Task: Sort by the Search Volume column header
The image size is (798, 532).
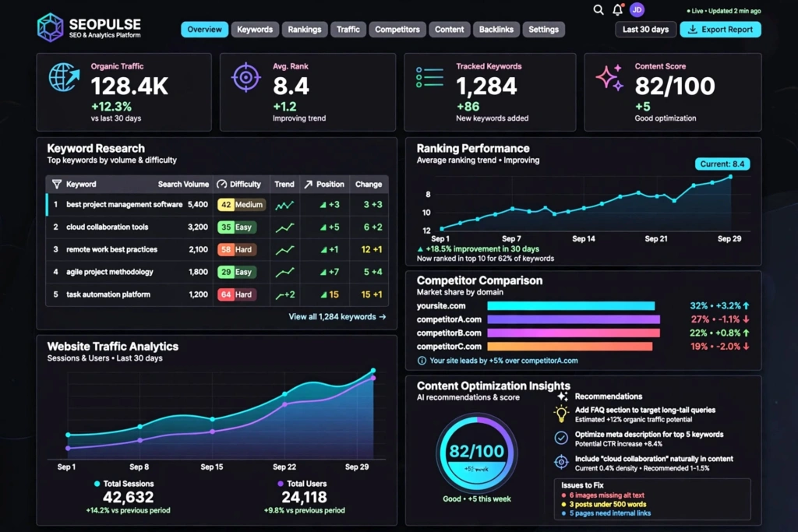Action: [x=183, y=184]
